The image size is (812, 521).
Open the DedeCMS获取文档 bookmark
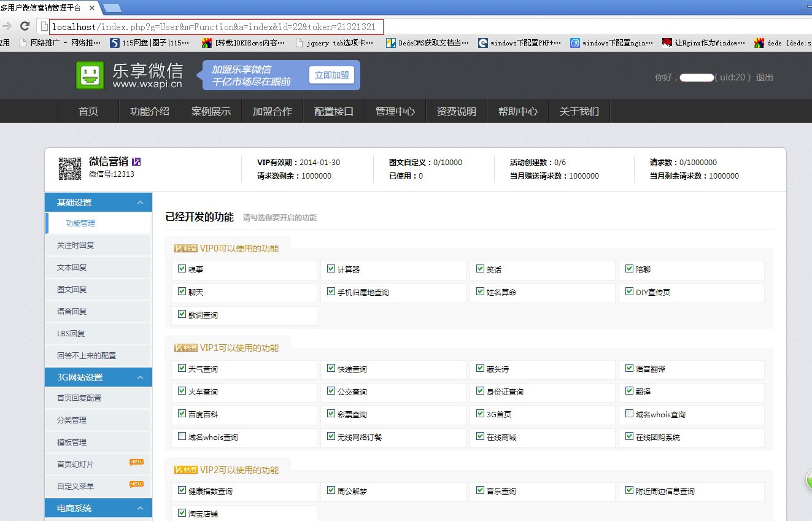[427, 43]
